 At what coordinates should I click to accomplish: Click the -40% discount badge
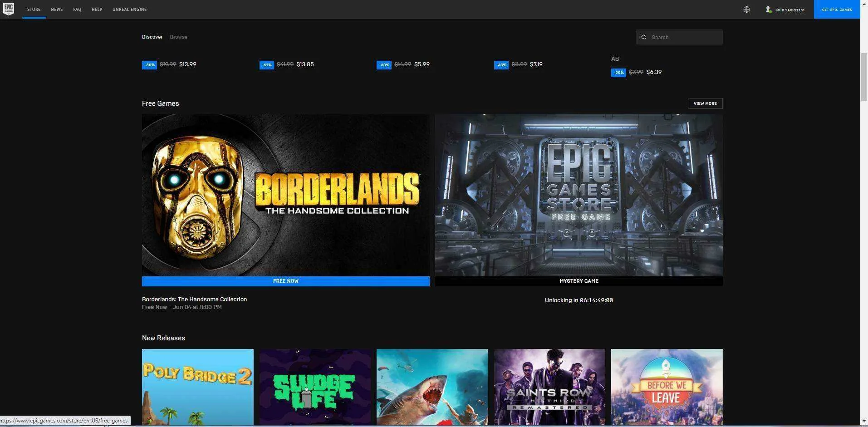coord(501,65)
